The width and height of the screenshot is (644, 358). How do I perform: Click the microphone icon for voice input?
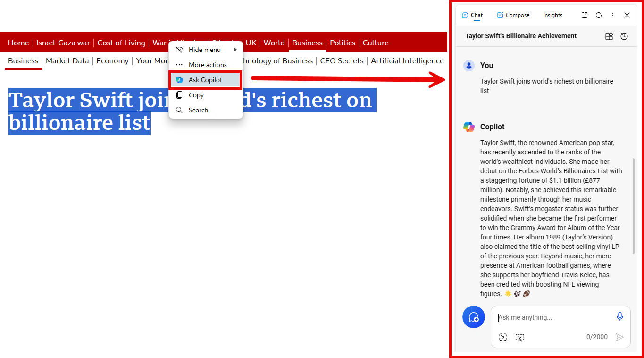pos(620,317)
